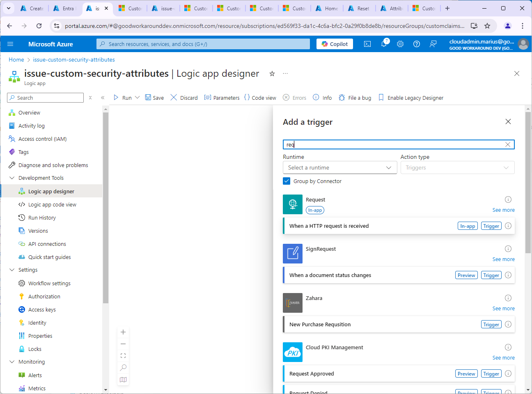Open the Select a runtime dropdown
This screenshot has width=532, height=394.
tap(340, 167)
